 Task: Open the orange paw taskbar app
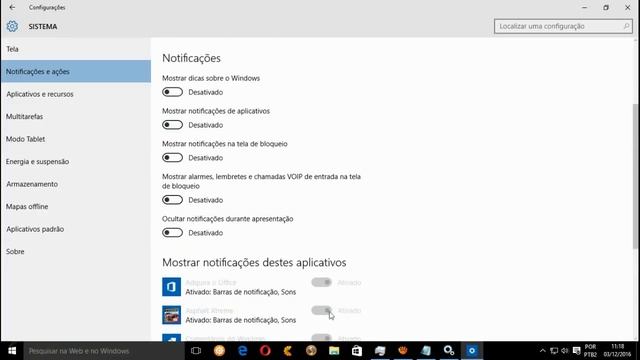pyautogui.click(x=403, y=351)
